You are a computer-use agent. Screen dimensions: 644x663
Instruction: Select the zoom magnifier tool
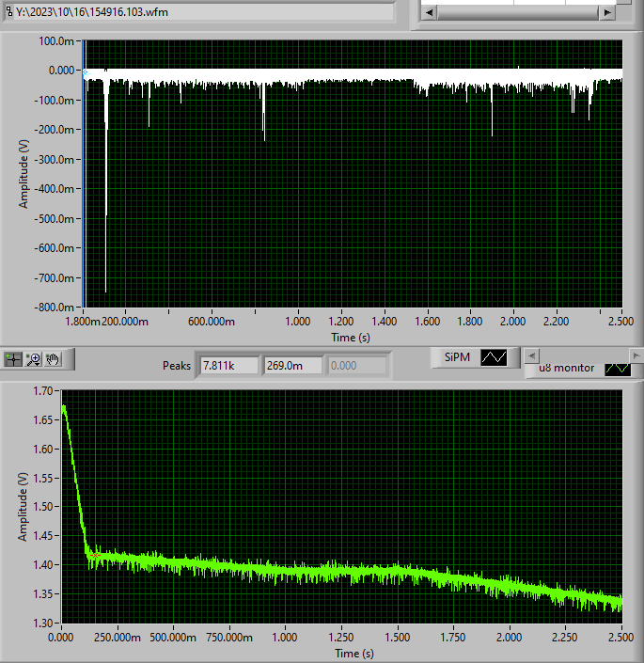(x=33, y=359)
